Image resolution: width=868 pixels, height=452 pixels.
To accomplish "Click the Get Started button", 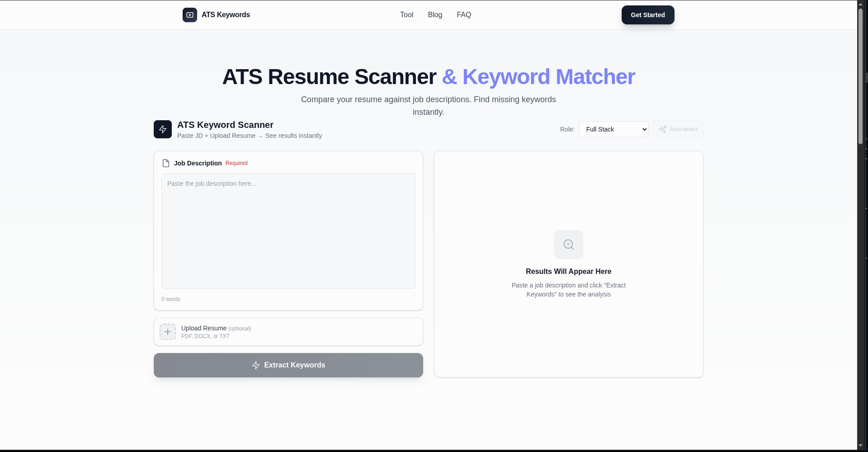I will [x=648, y=14].
